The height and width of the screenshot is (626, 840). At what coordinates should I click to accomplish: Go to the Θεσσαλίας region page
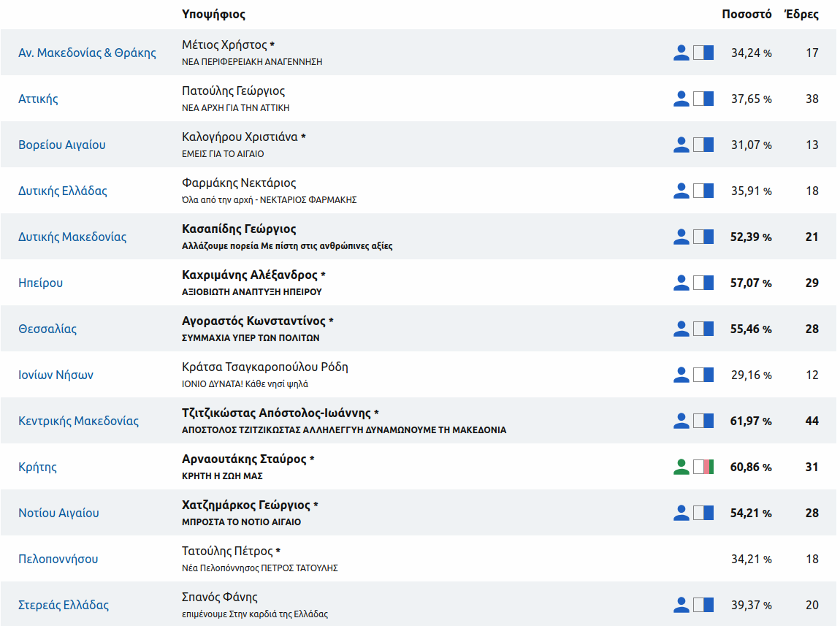(47, 329)
